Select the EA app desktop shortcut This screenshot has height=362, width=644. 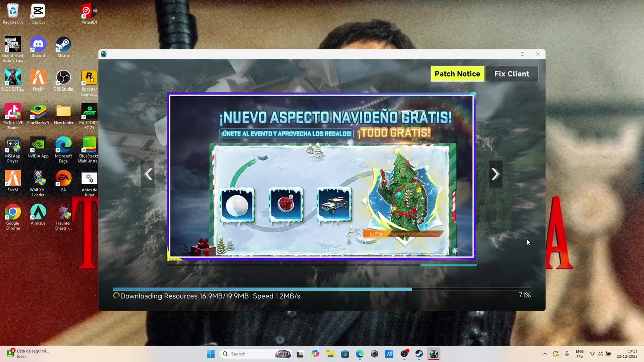click(63, 181)
